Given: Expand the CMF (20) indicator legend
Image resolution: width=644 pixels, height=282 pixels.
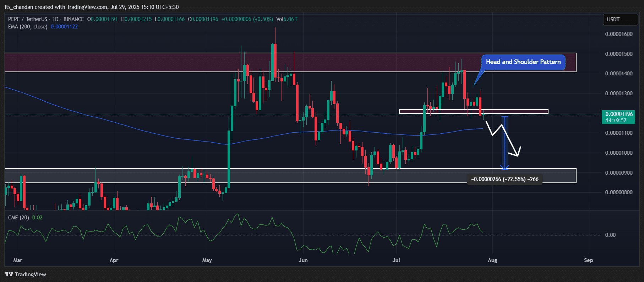Looking at the screenshot, I should pos(18,218).
